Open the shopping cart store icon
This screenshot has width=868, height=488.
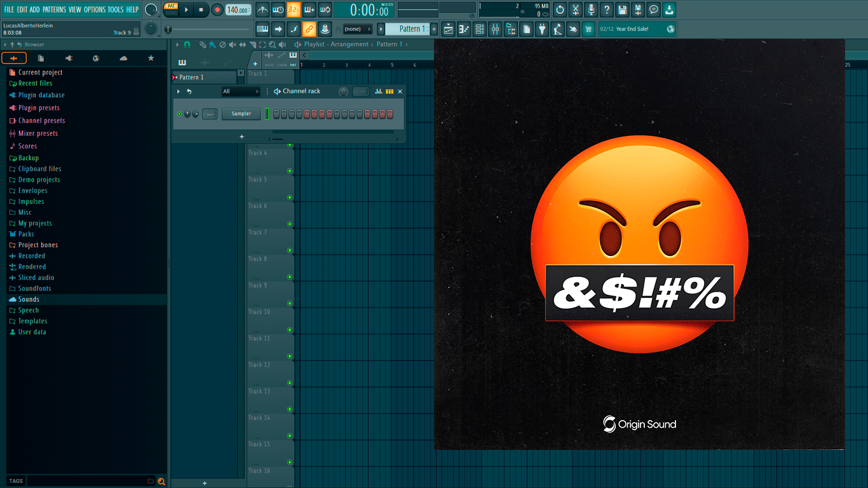[x=588, y=29]
